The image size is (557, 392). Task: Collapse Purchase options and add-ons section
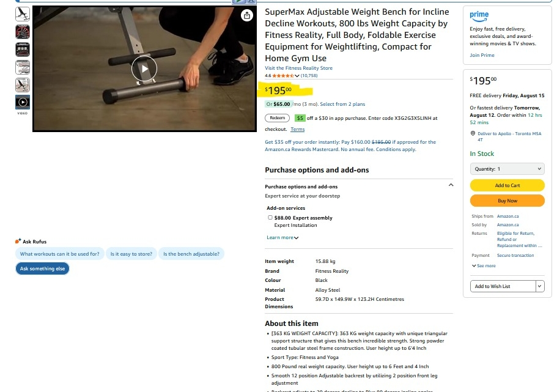(x=451, y=185)
